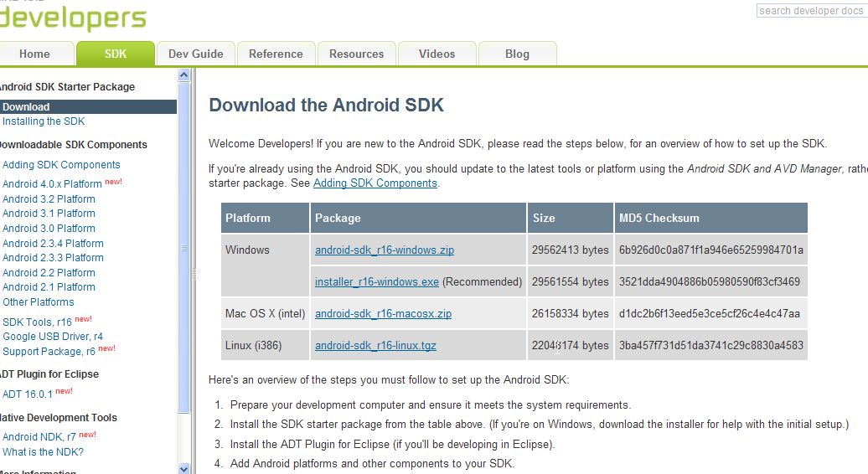Open Adding SDK Components sidebar link
Image resolution: width=868 pixels, height=474 pixels.
[x=61, y=165]
